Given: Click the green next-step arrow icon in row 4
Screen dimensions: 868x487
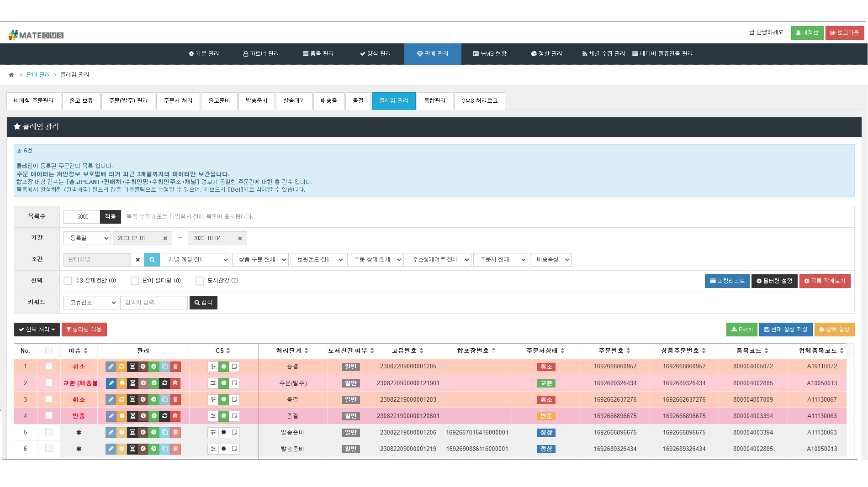Looking at the screenshot, I should [154, 416].
